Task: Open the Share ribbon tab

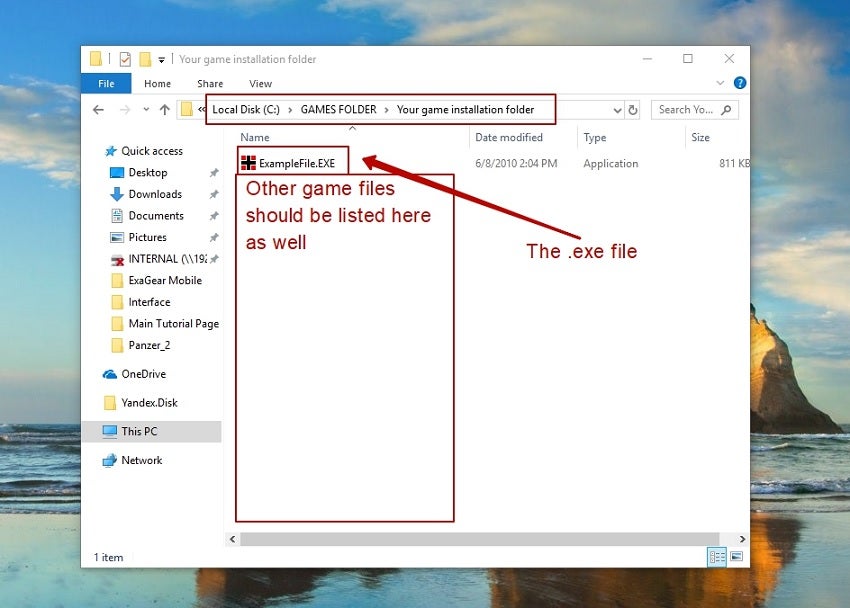Action: point(210,83)
